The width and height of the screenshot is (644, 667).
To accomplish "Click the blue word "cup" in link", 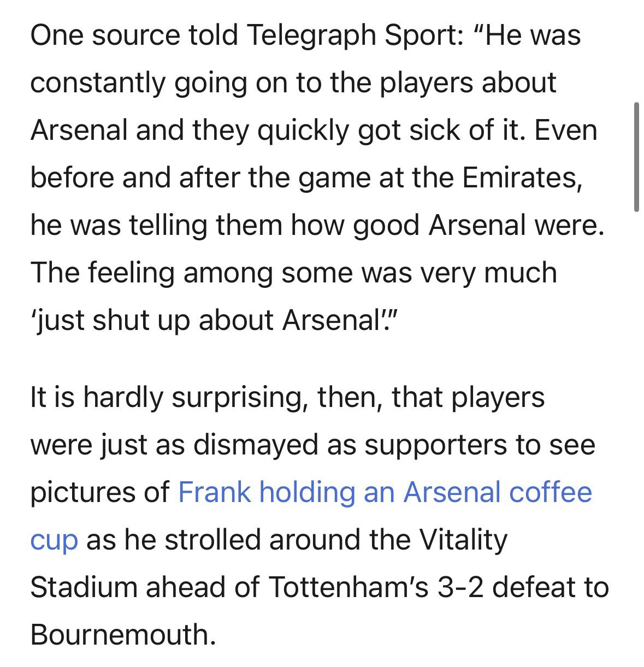I will pyautogui.click(x=54, y=541).
